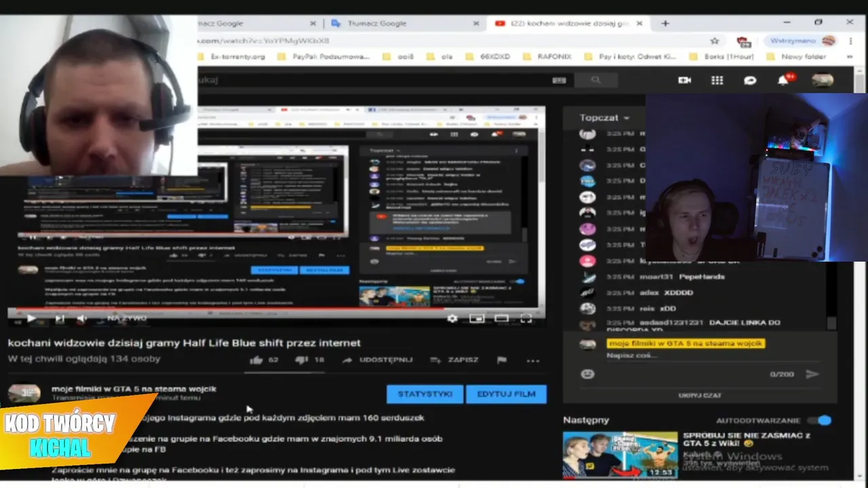Image resolution: width=868 pixels, height=488 pixels.
Task: Open the create video camera icon
Action: click(x=684, y=80)
